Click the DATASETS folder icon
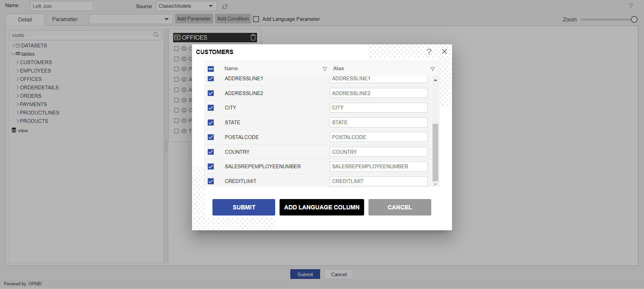Image resolution: width=644 pixels, height=289 pixels. [18, 45]
